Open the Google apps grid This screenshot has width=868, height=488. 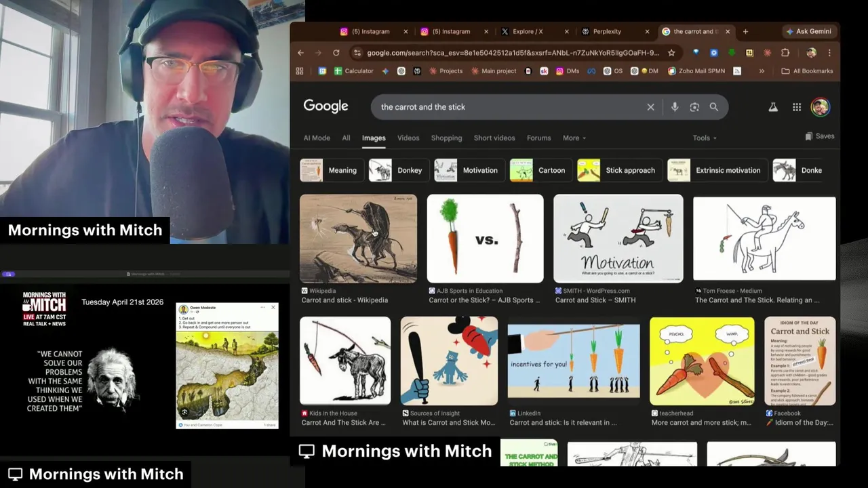click(797, 107)
